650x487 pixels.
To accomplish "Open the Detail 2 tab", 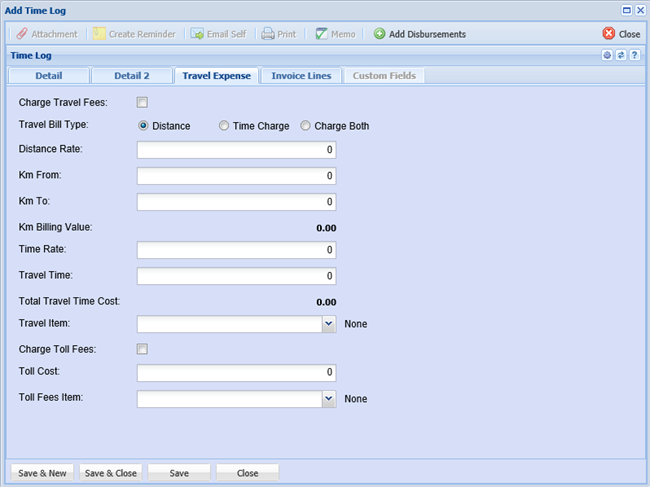I will pyautogui.click(x=130, y=76).
